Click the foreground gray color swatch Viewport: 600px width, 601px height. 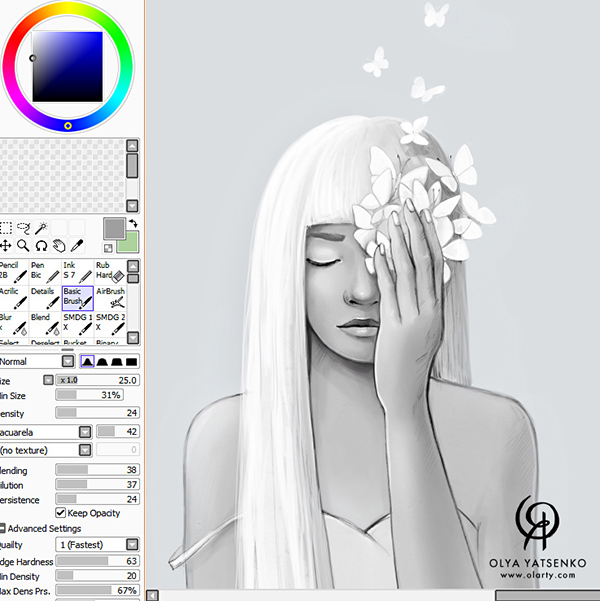pos(114,228)
